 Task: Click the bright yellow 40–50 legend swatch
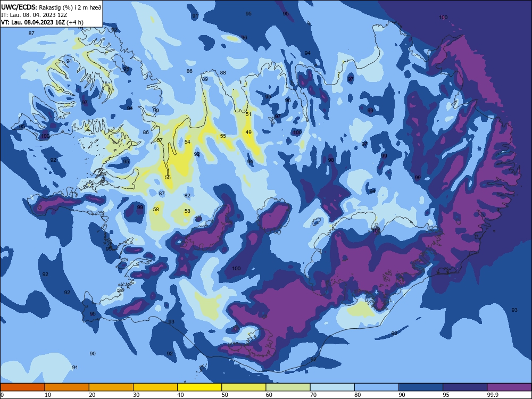pyautogui.click(x=199, y=387)
